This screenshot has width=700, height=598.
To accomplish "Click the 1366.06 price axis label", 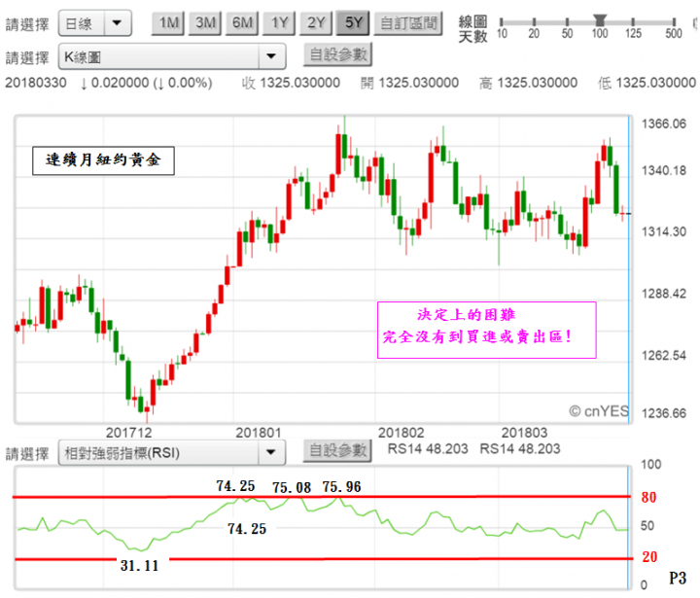I will (x=663, y=123).
